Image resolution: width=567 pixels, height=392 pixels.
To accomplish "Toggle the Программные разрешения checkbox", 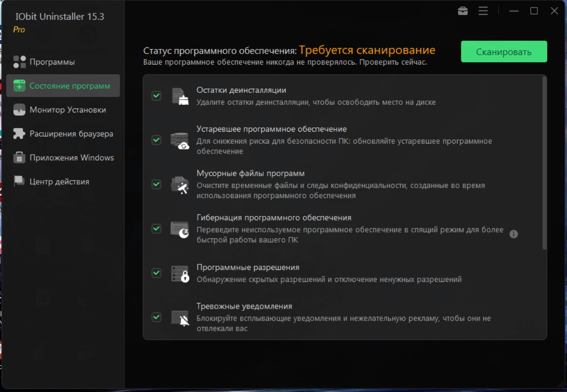I will 156,273.
